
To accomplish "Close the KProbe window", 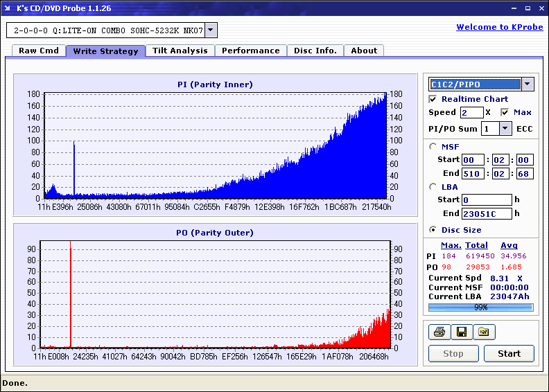I will pos(541,8).
